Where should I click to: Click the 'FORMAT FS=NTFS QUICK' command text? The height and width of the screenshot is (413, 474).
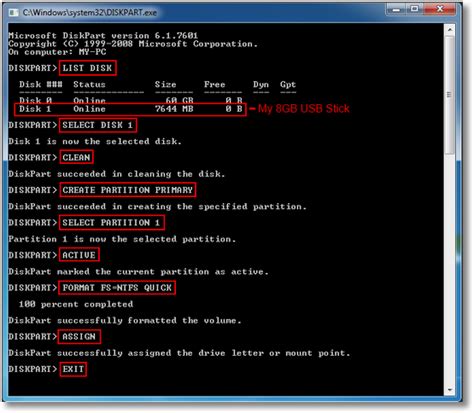tap(117, 288)
